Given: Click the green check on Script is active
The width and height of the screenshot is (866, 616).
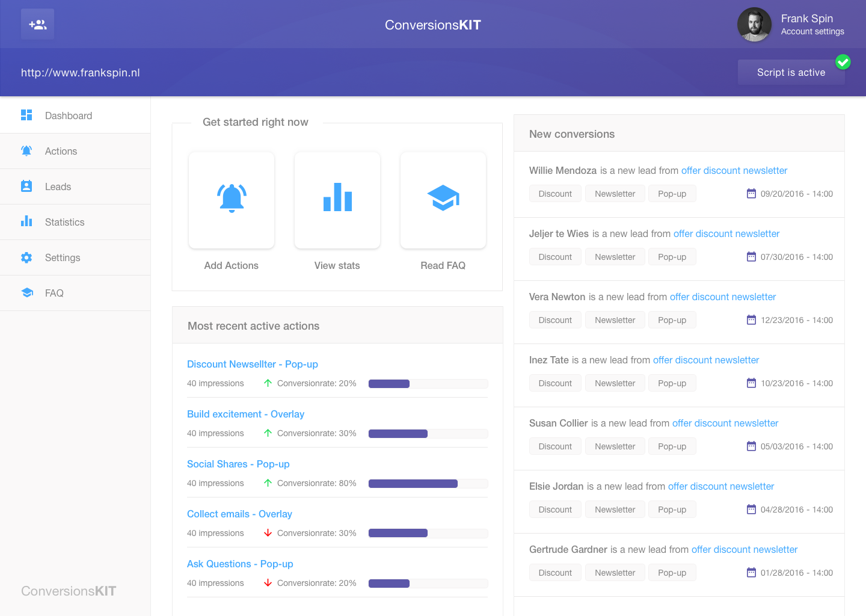Looking at the screenshot, I should coord(843,62).
